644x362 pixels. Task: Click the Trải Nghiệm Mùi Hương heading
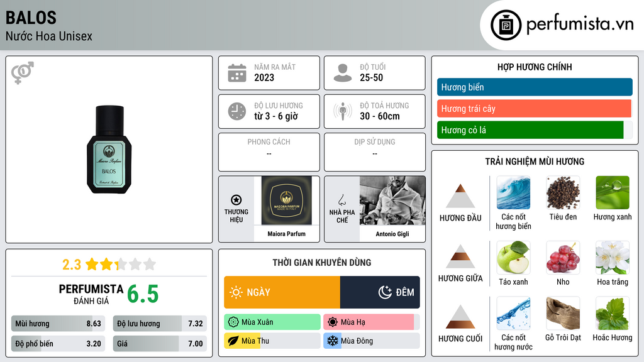[x=535, y=162]
